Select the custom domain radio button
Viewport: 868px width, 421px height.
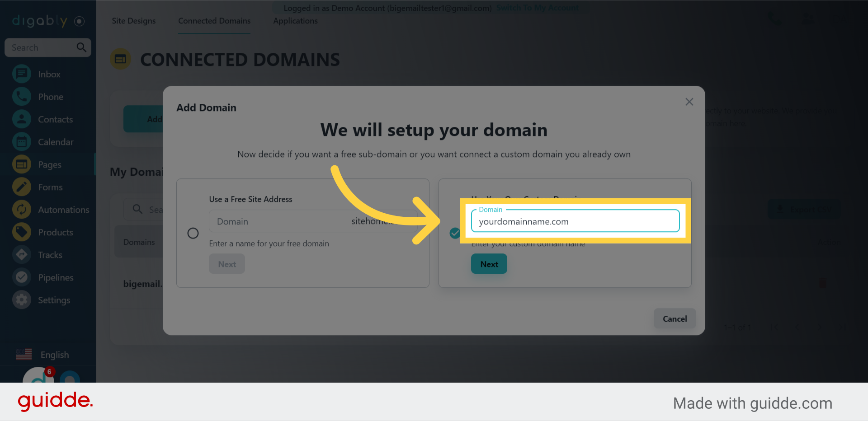point(455,233)
